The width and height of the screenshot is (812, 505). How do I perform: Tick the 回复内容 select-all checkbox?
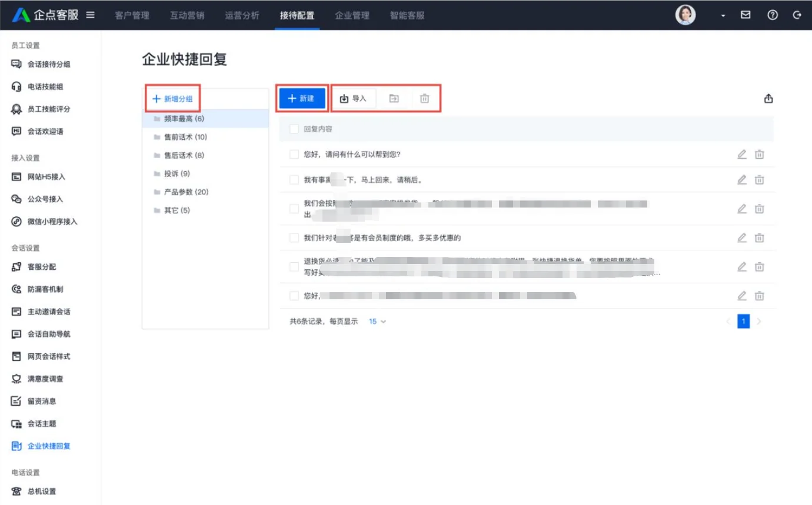point(294,129)
